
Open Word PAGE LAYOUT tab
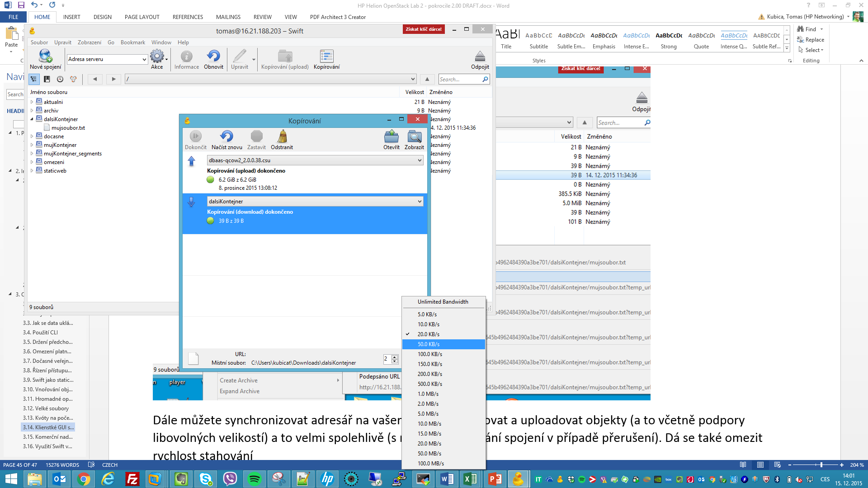click(x=142, y=17)
